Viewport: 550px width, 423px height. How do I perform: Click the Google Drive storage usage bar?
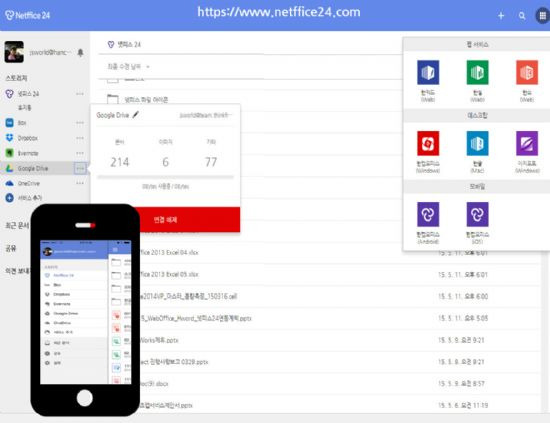tap(166, 177)
